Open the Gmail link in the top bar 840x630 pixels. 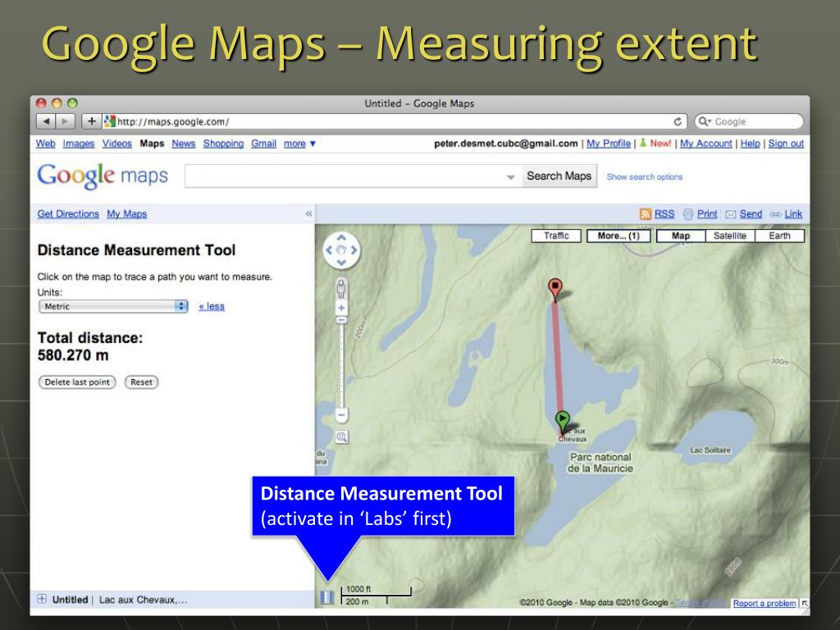(264, 144)
